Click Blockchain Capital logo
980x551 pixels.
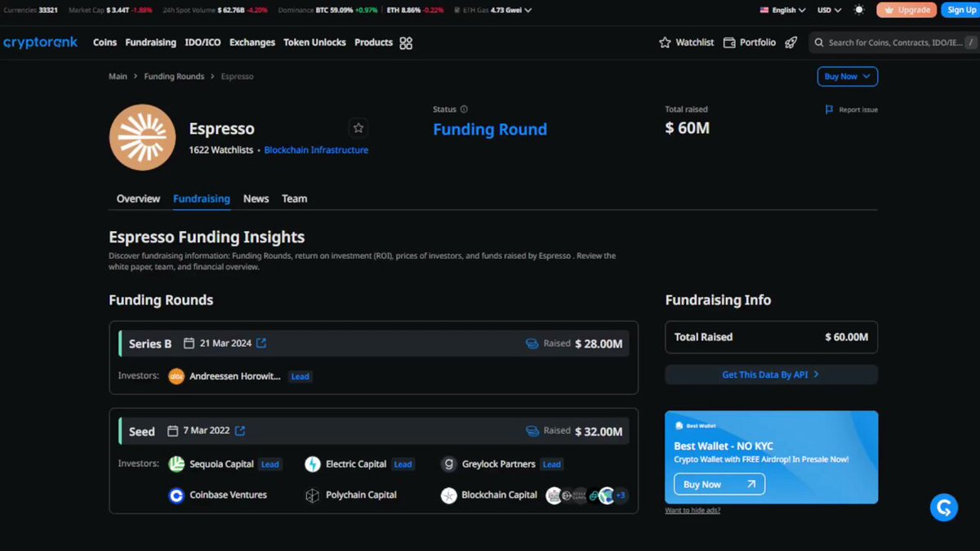pyautogui.click(x=448, y=495)
